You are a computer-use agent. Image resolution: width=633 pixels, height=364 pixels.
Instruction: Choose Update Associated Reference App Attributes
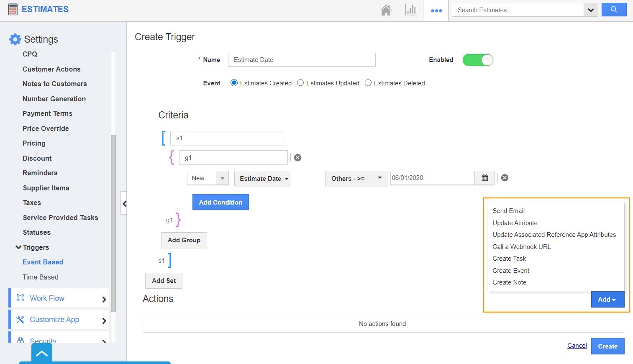click(x=554, y=235)
